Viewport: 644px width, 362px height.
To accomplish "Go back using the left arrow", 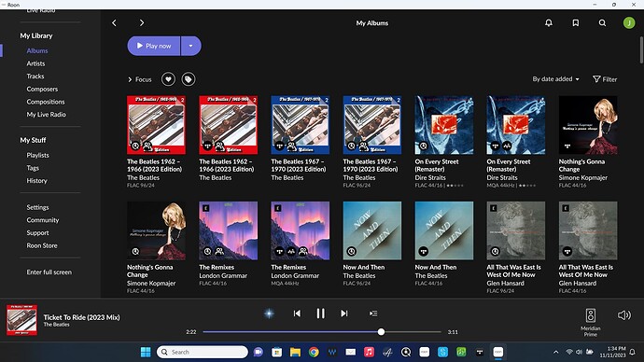I will 114,23.
